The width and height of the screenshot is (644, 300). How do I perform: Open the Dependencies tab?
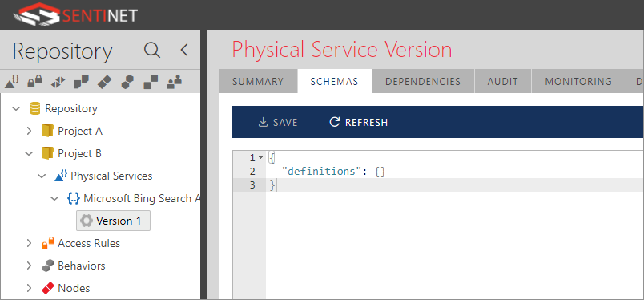click(423, 82)
